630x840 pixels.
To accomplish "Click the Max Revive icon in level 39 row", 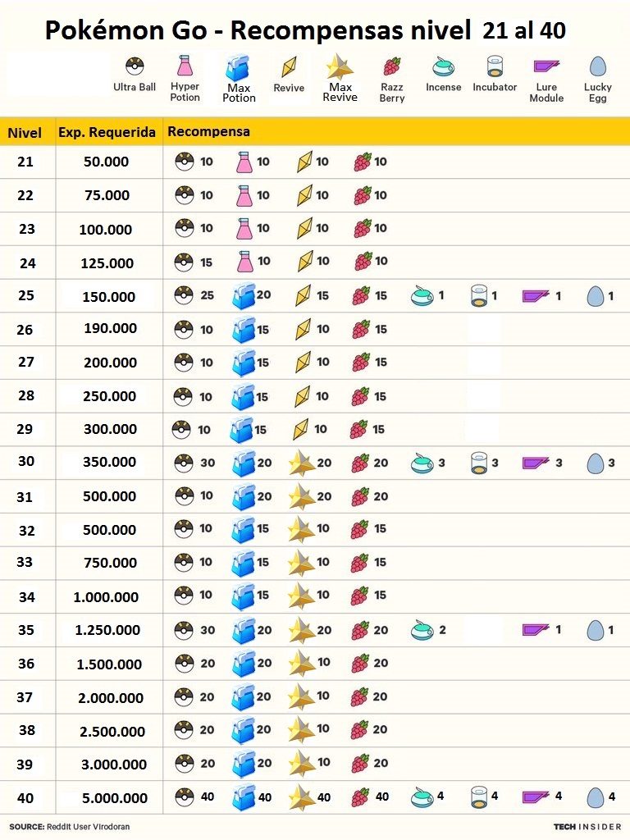I will click(302, 764).
